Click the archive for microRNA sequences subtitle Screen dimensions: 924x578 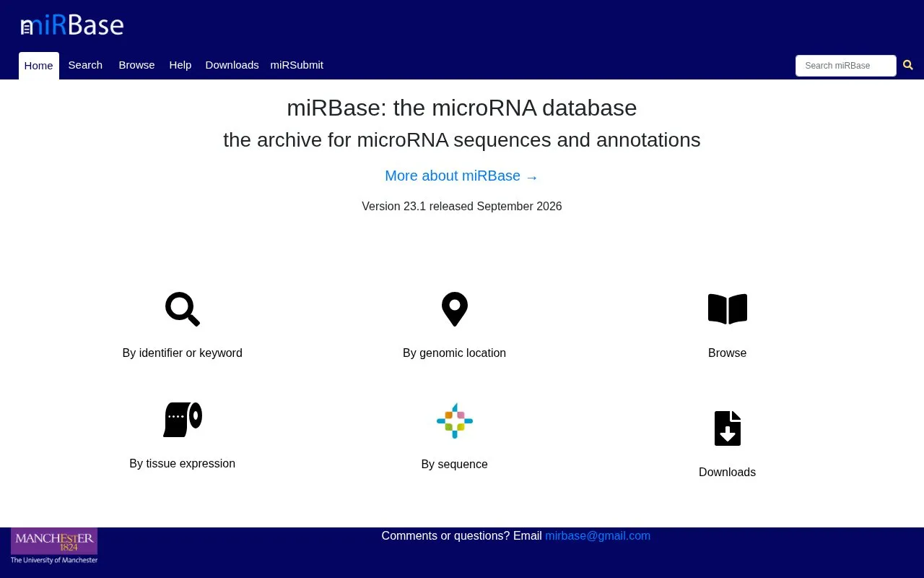click(x=462, y=139)
